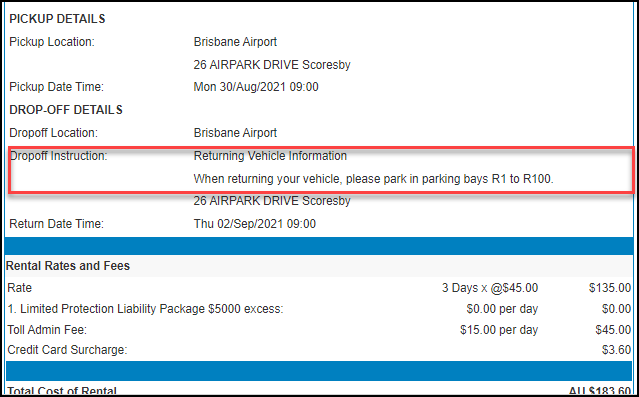The height and width of the screenshot is (397, 639).
Task: Click the parking bays R1 to R100 sentence
Action: 373,179
